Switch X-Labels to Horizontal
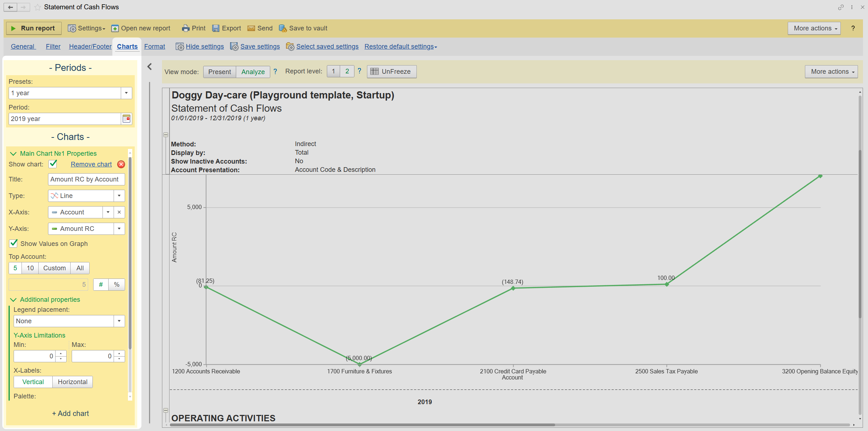Screen dimensions: 868x431 pyautogui.click(x=72, y=382)
